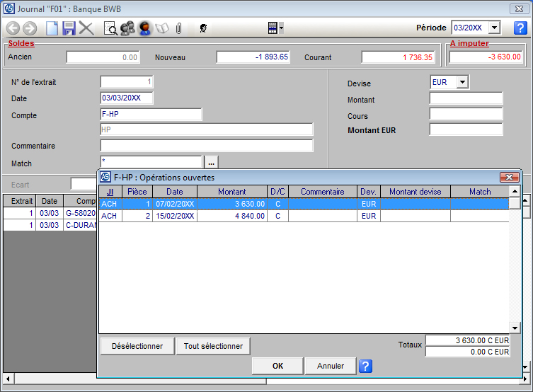
Task: Click the Tout sélectionner button
Action: (x=213, y=346)
